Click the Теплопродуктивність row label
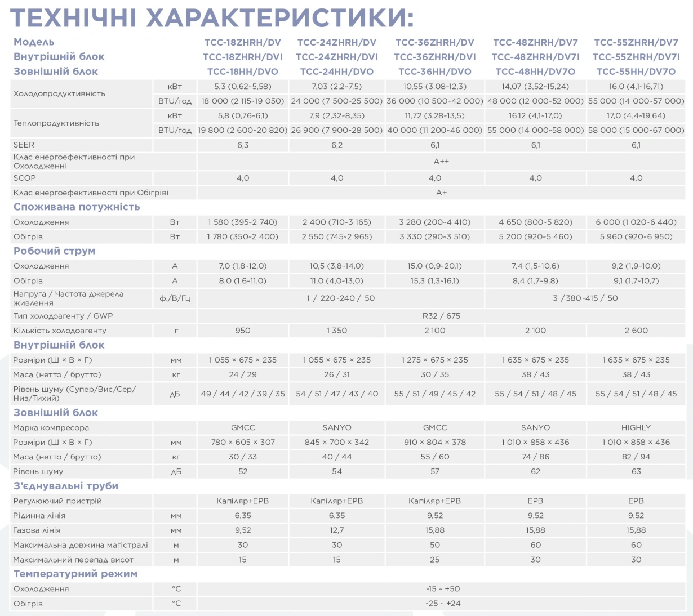This screenshot has width=693, height=616. [56, 123]
